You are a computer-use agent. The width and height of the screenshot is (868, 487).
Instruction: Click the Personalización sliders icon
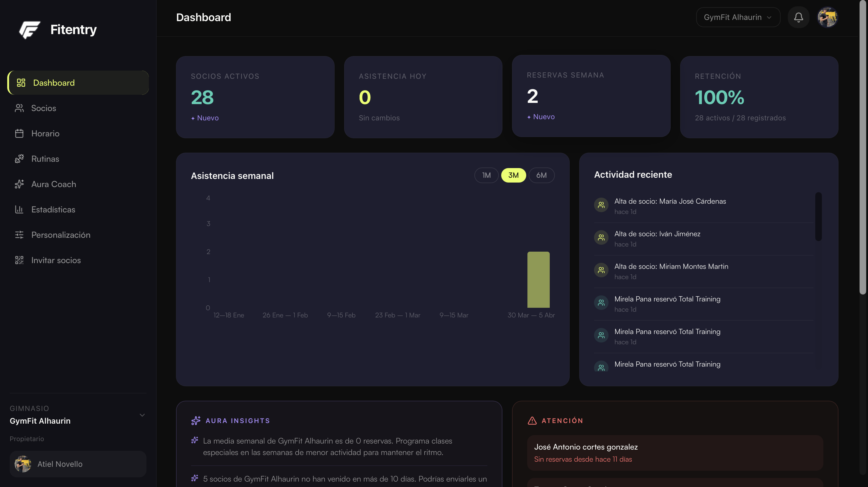click(x=19, y=235)
